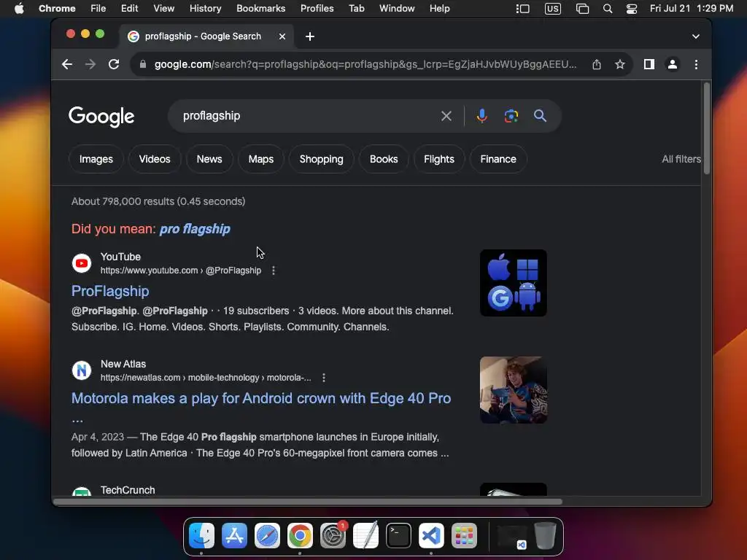
Task: Click the horizontal scrollbar at window bottom
Action: pyautogui.click(x=308, y=502)
